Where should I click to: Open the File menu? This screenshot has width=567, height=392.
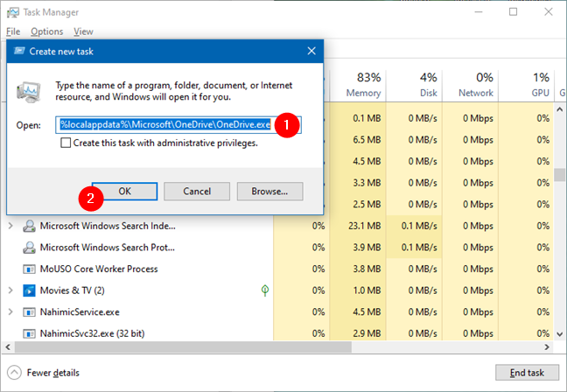pos(13,31)
